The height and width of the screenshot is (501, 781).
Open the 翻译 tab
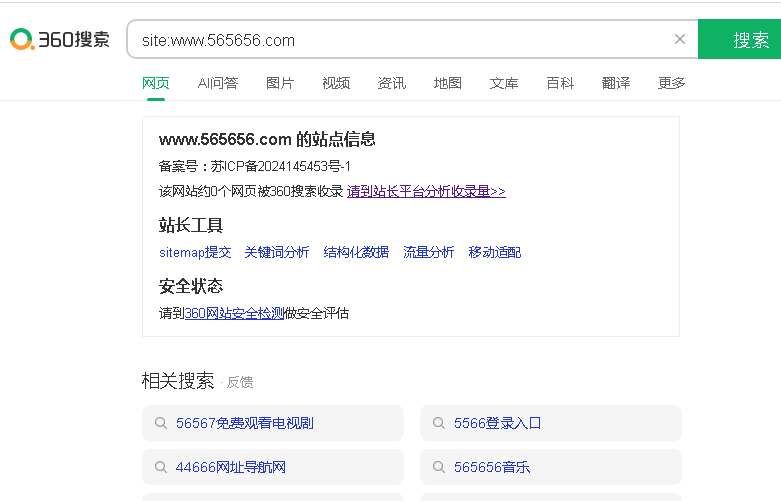(x=616, y=83)
